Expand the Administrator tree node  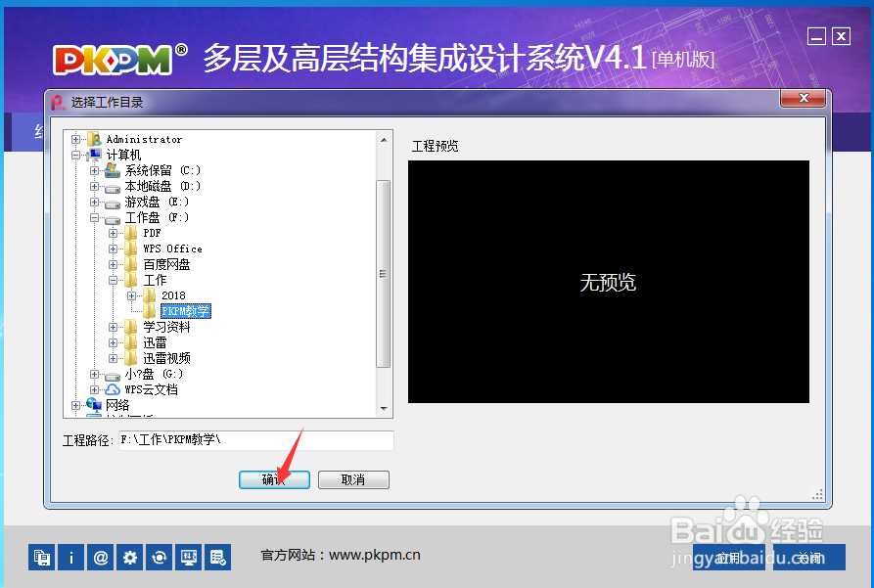pos(75,139)
